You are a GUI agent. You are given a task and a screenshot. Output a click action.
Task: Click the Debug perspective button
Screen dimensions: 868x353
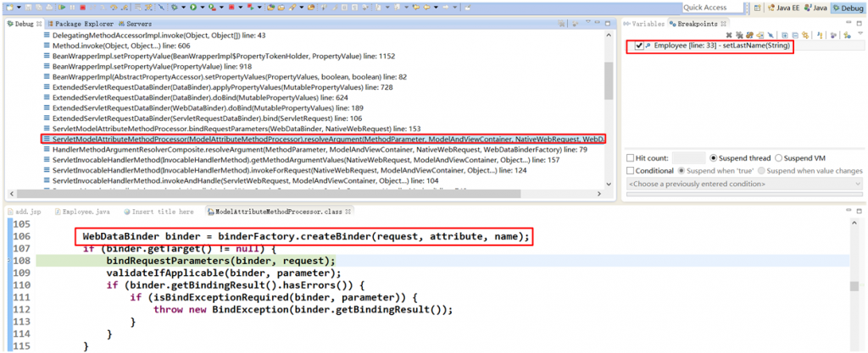[848, 8]
